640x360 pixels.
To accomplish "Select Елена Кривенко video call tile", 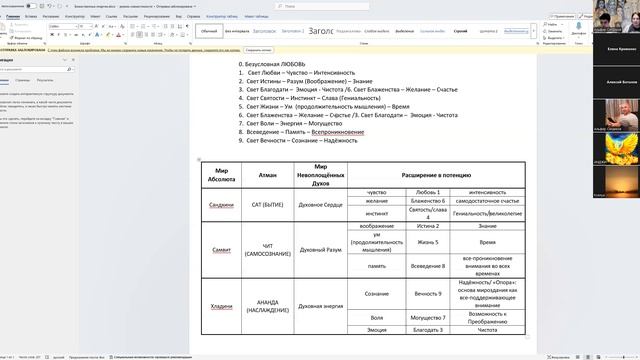I will click(616, 49).
